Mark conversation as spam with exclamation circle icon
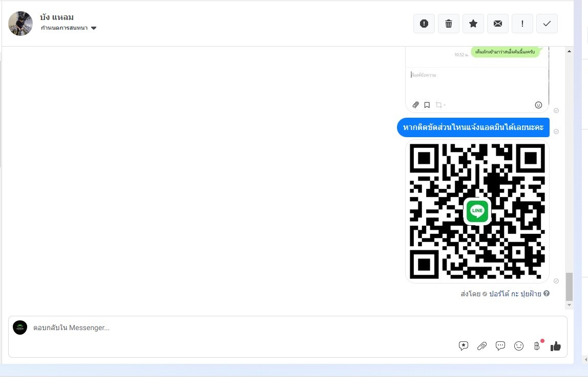This screenshot has height=391, width=588. click(424, 24)
